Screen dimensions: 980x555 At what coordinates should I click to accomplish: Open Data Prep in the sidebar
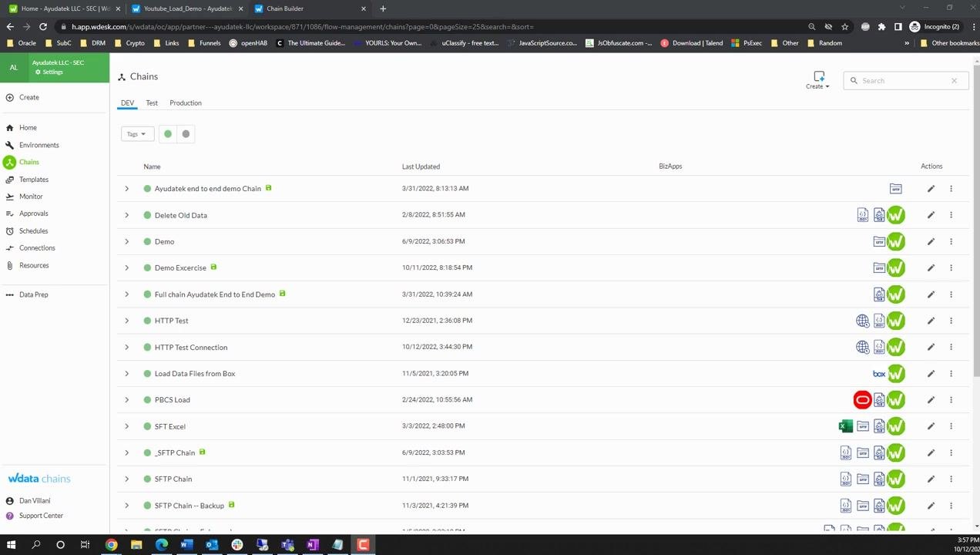34,294
